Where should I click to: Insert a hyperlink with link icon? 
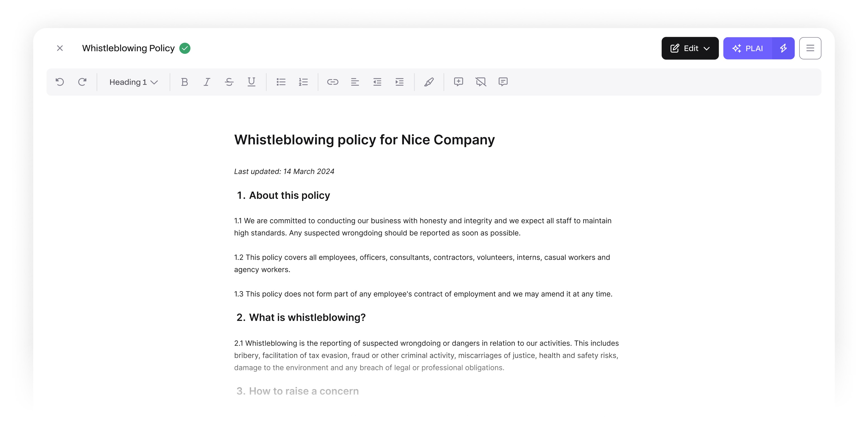point(333,82)
